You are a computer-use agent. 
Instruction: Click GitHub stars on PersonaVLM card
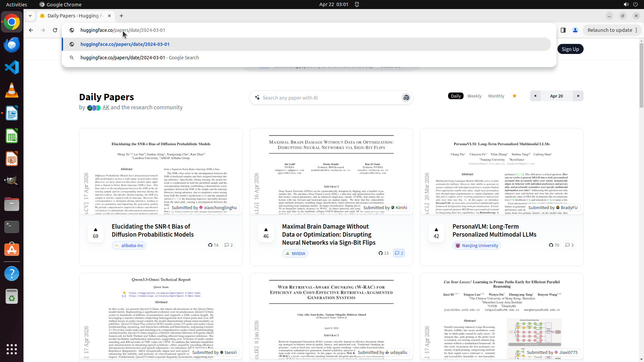[554, 245]
